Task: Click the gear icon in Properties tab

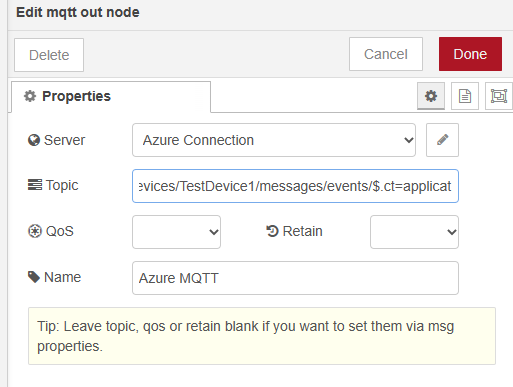Action: click(x=30, y=96)
